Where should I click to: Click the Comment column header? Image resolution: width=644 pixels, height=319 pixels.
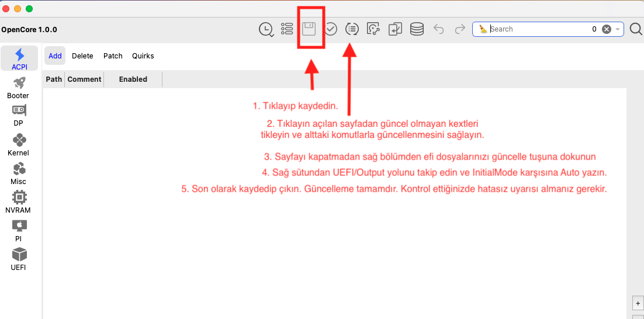(84, 79)
